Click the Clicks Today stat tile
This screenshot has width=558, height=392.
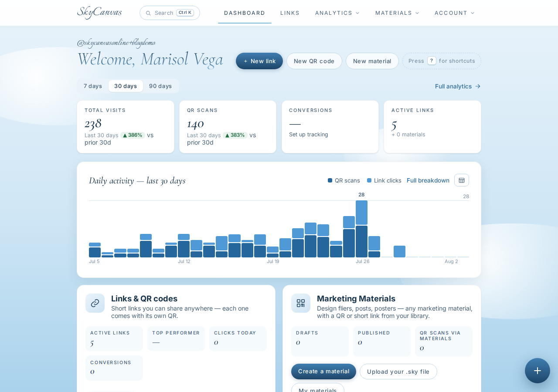click(238, 338)
